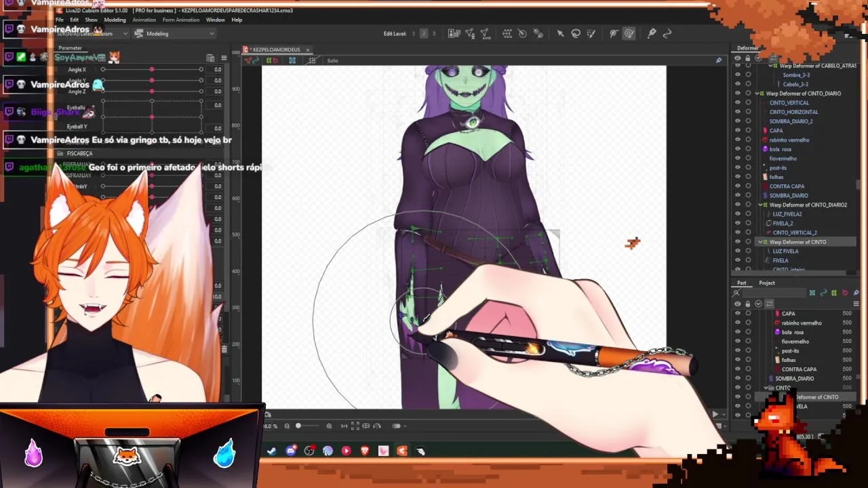Click the grid icon in the canvas top bar
The width and height of the screenshot is (868, 488).
[312, 60]
